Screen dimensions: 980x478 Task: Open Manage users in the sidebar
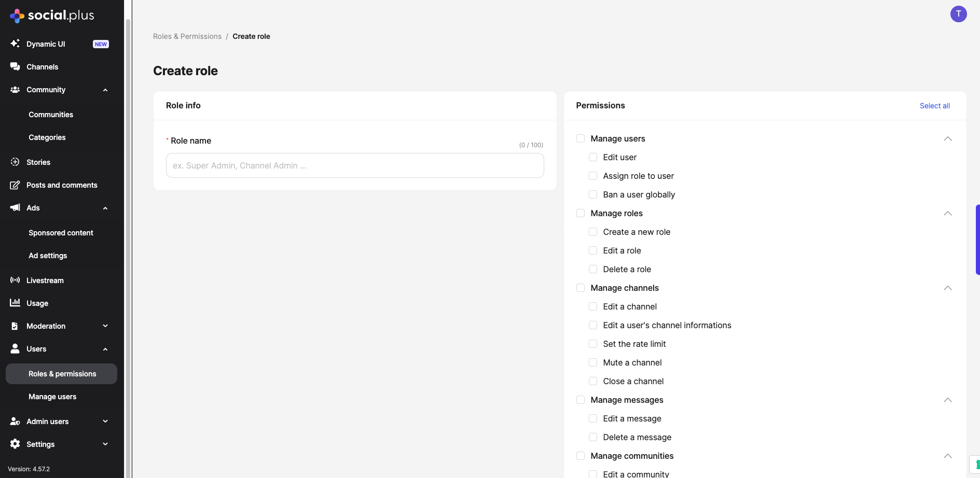pos(52,397)
